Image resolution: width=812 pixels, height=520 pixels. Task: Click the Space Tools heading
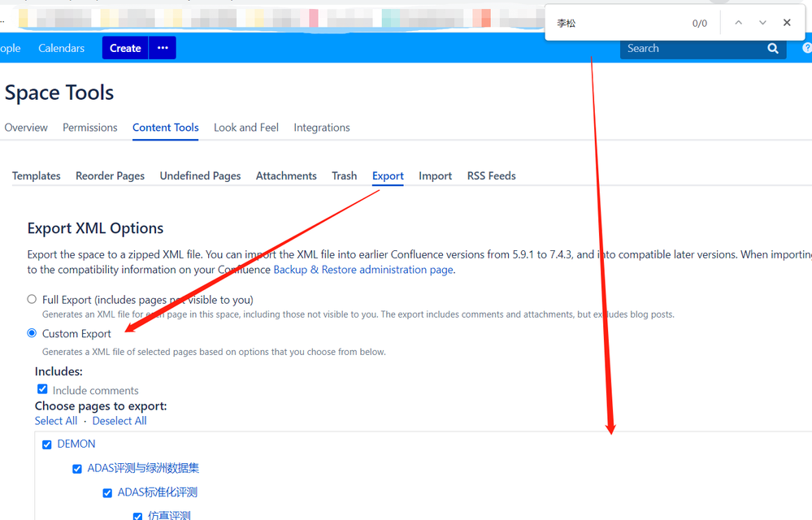59,93
